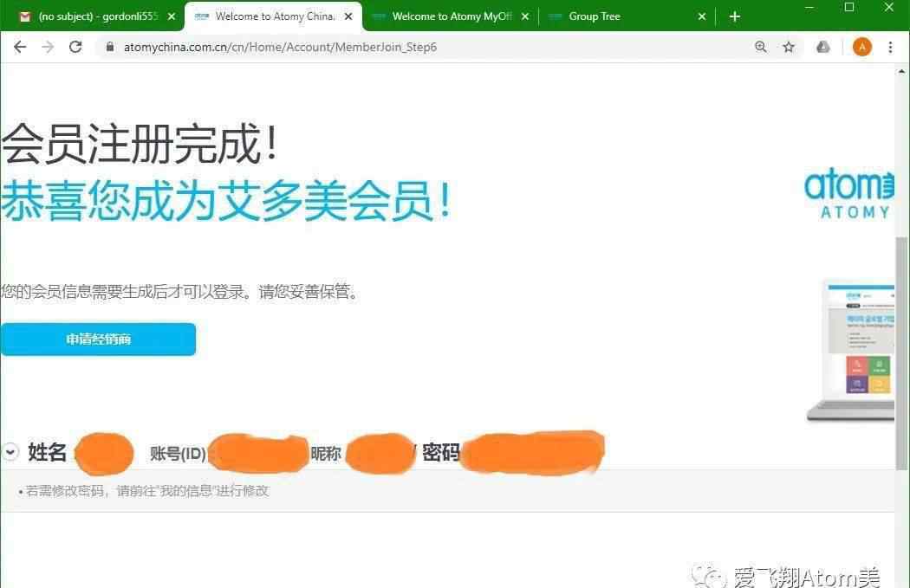Click the 恭喜您成为艾多美会员! heading
The height and width of the screenshot is (588, 910).
[x=225, y=200]
